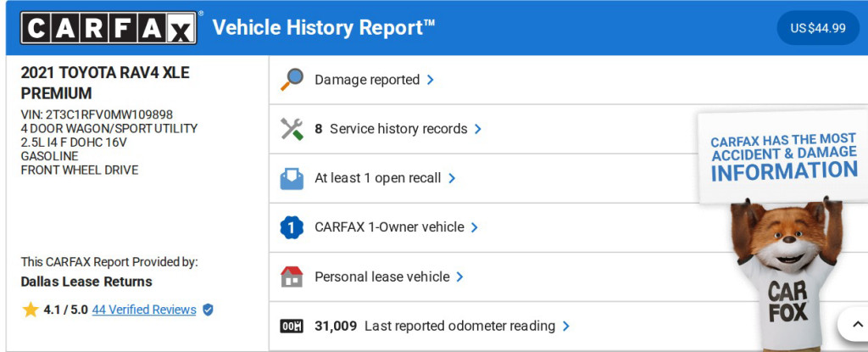Screen dimensions: 868x352
Task: Open the CARFAX 1-Owner vehicle details
Action: click(389, 227)
